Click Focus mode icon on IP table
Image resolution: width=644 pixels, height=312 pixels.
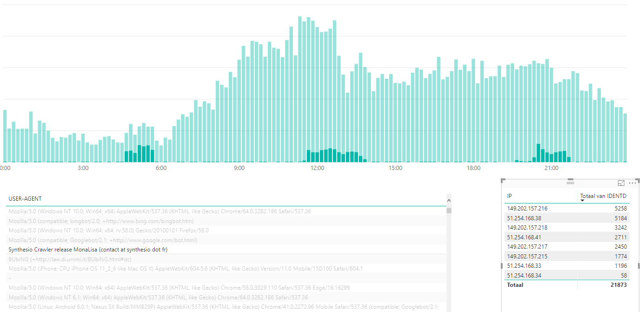tap(621, 183)
